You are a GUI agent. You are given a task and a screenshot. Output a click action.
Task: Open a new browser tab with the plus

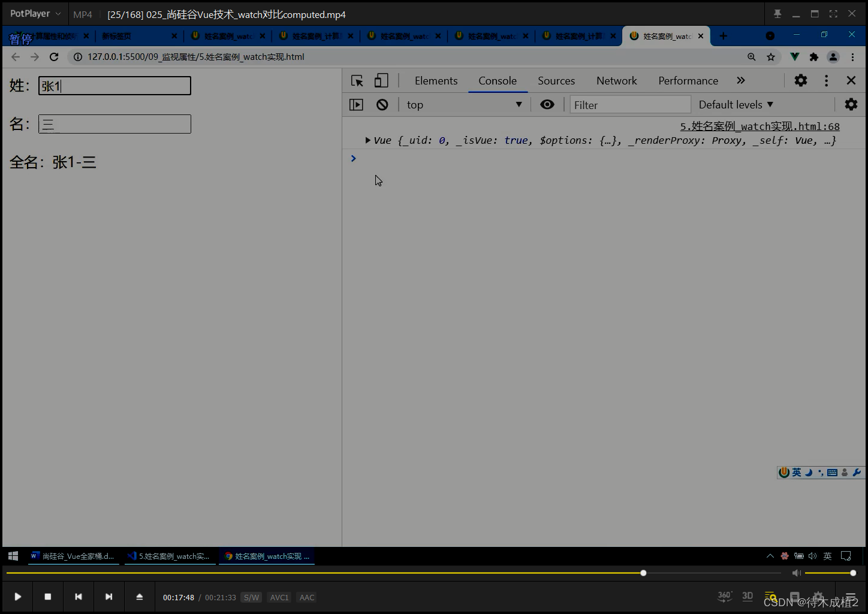(724, 36)
